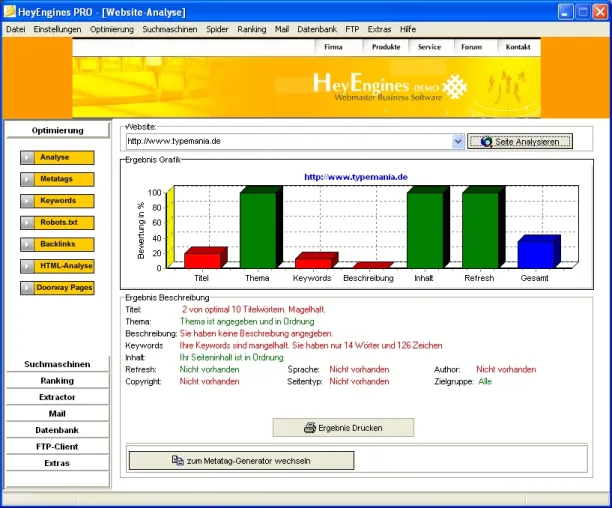
Task: Open the Spider menu
Action: coord(217,29)
